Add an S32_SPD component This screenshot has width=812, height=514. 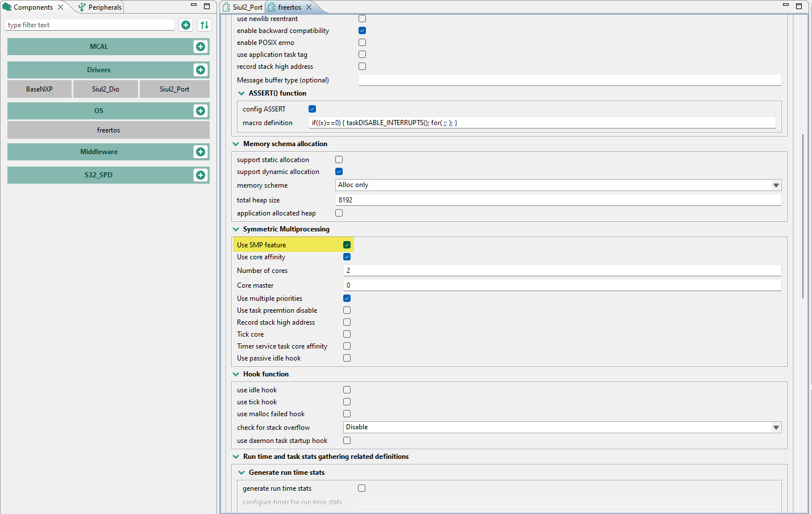(x=200, y=175)
